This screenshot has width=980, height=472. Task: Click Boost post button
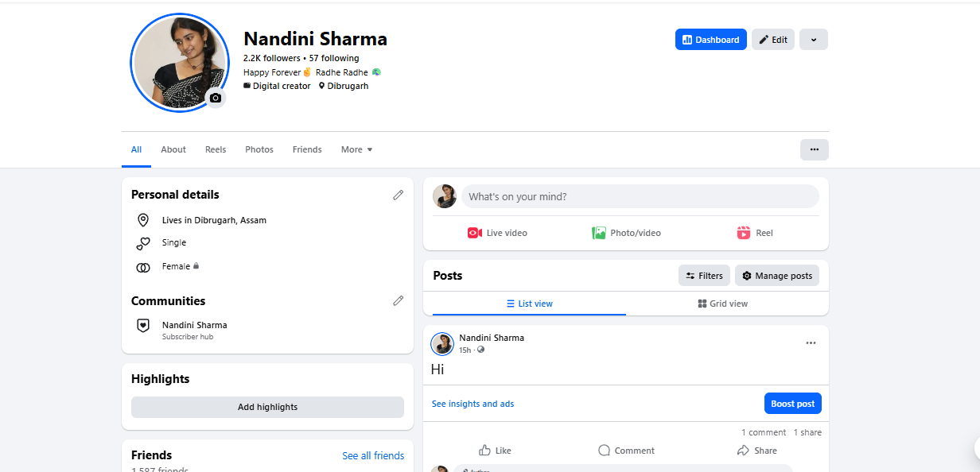793,404
